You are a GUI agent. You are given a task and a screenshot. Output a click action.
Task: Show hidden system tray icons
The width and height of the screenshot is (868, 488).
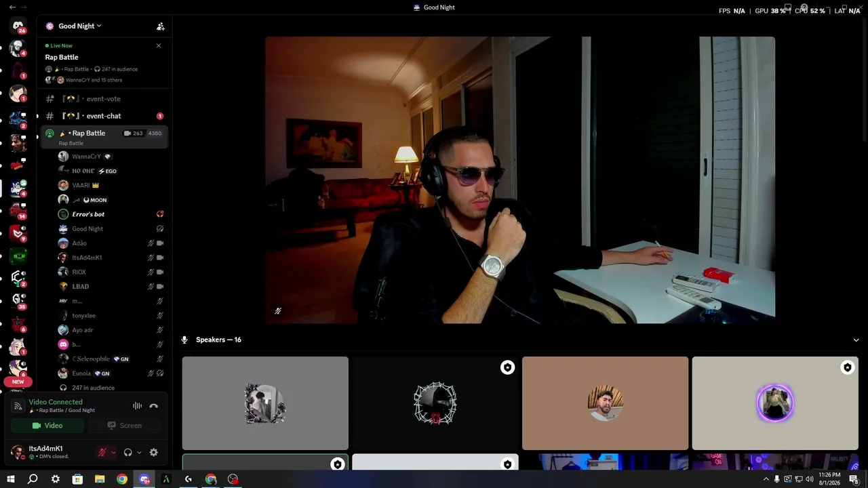766,479
